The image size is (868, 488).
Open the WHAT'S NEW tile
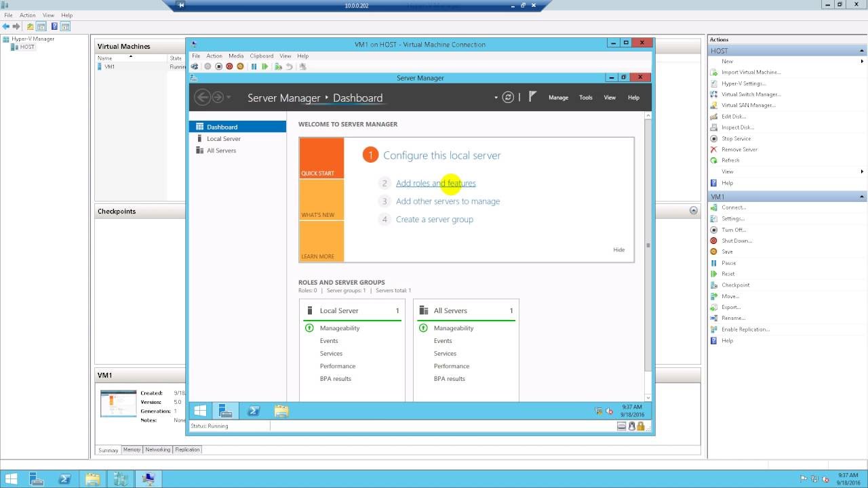(321, 200)
